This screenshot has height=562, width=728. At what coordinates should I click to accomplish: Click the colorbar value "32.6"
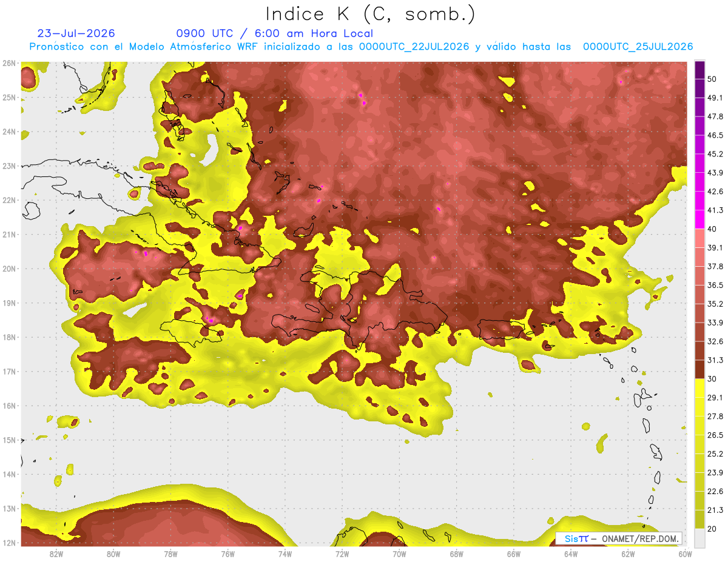(715, 341)
